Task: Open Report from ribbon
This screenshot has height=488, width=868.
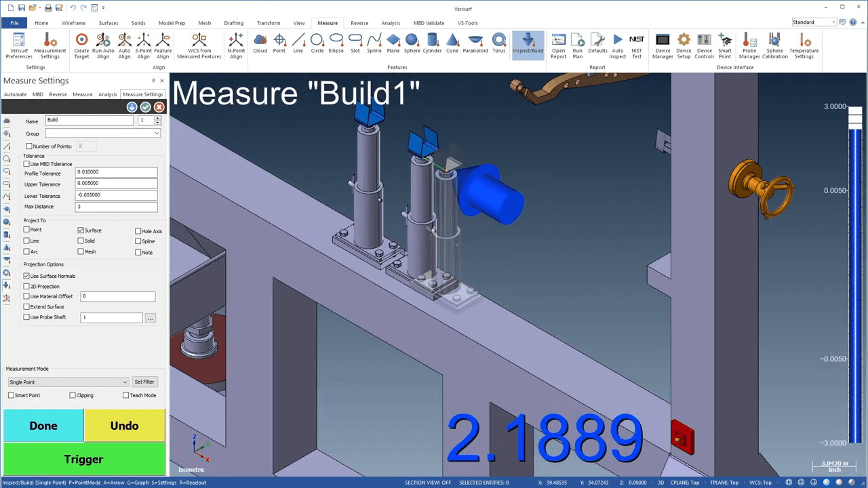Action: pos(558,46)
